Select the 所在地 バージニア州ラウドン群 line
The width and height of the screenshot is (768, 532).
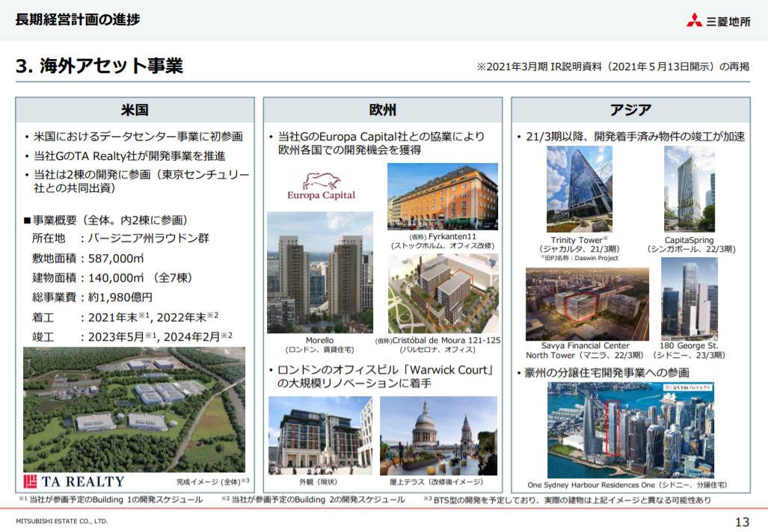pyautogui.click(x=120, y=238)
